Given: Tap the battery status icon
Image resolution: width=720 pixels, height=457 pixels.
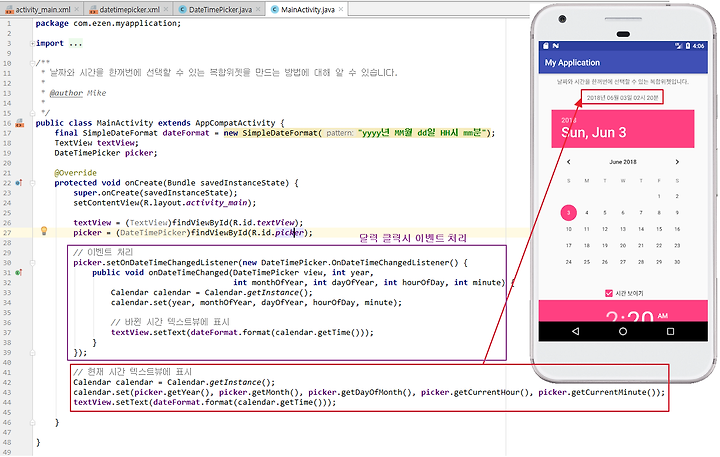Looking at the screenshot, I should [x=687, y=45].
